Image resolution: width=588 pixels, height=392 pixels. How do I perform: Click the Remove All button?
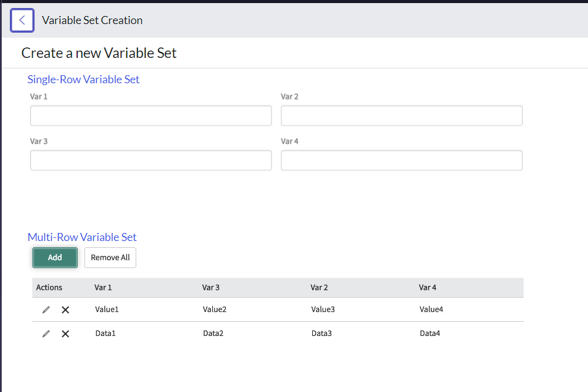tap(110, 258)
